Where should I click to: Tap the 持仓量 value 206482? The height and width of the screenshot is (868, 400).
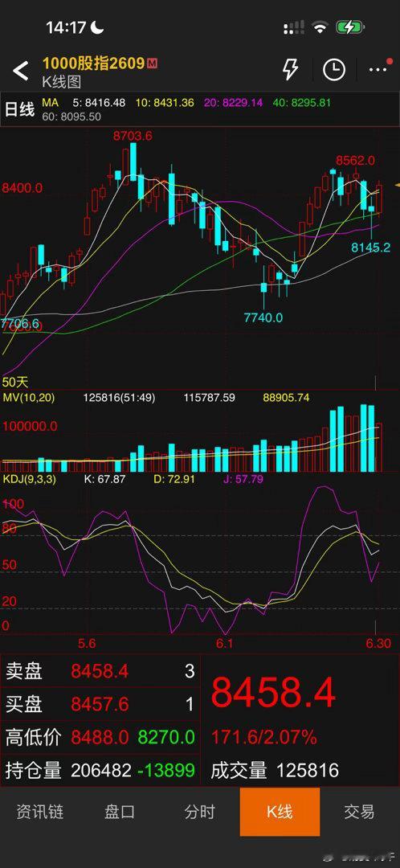101,770
